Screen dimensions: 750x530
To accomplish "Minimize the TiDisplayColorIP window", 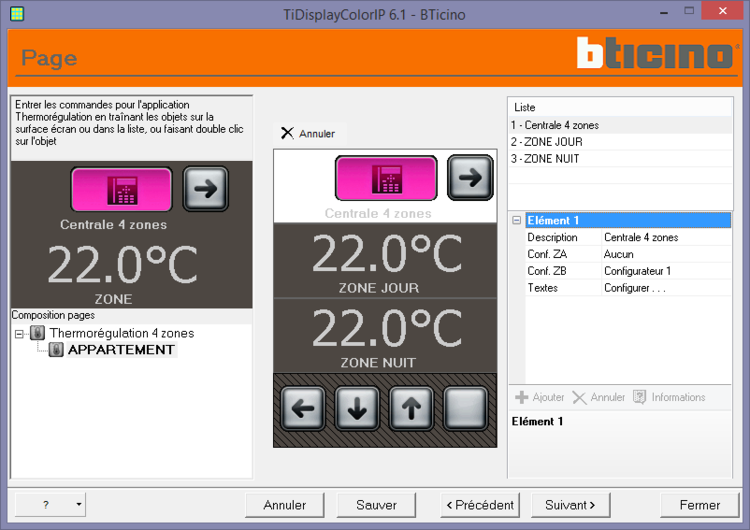I will [x=664, y=12].
